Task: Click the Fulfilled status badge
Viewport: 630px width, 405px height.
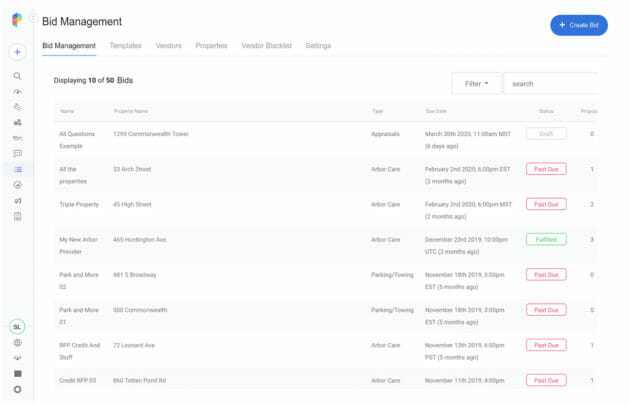Action: [546, 239]
